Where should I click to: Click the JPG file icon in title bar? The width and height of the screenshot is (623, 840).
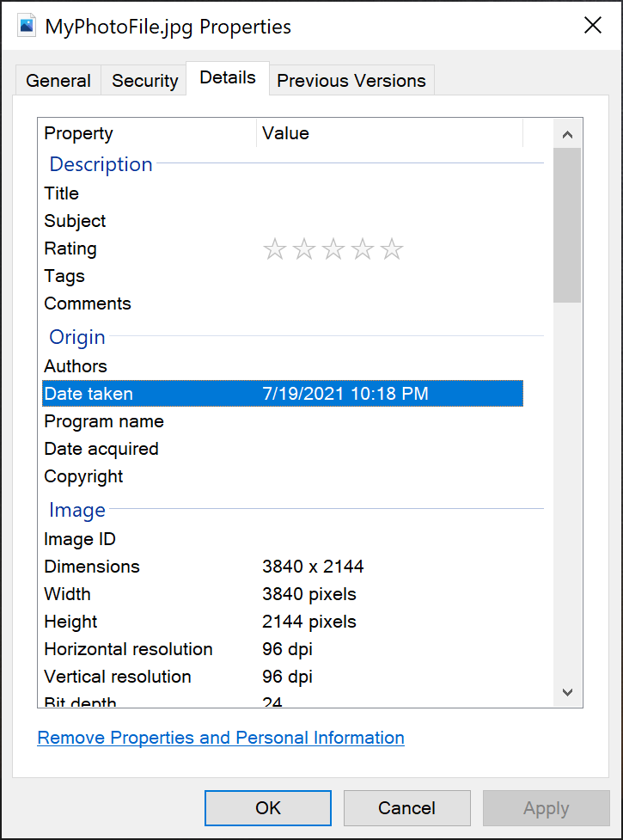(x=27, y=25)
